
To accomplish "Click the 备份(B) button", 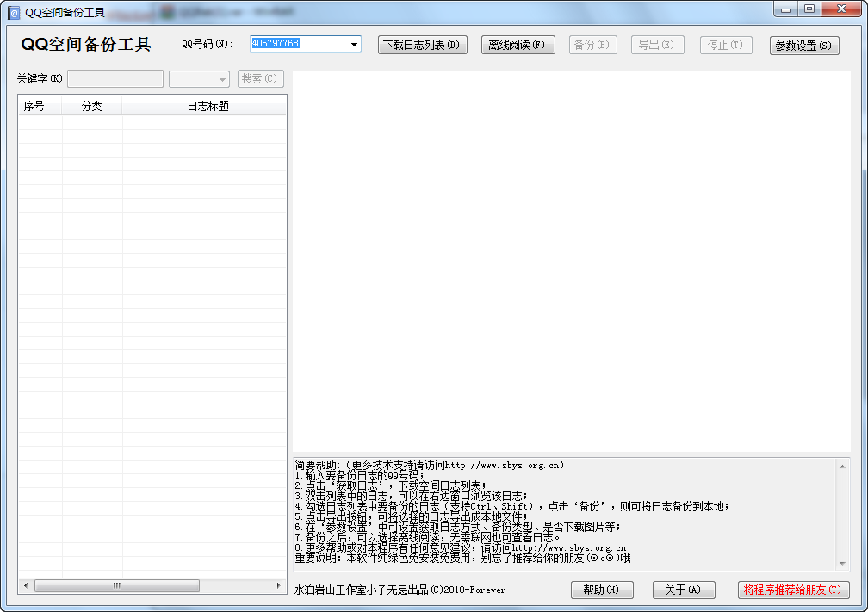I will point(592,45).
